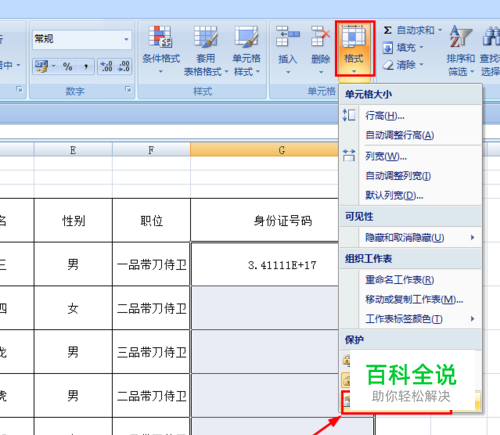
Task: Click the Delete cells (删除) icon
Action: 320,36
